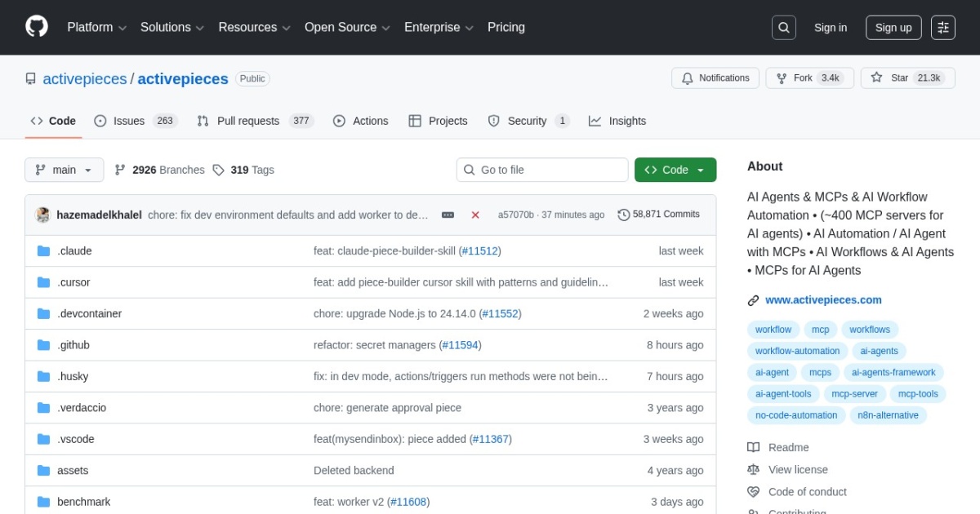Open the main branch selector
Screen dimensions: 980x514
pos(64,169)
